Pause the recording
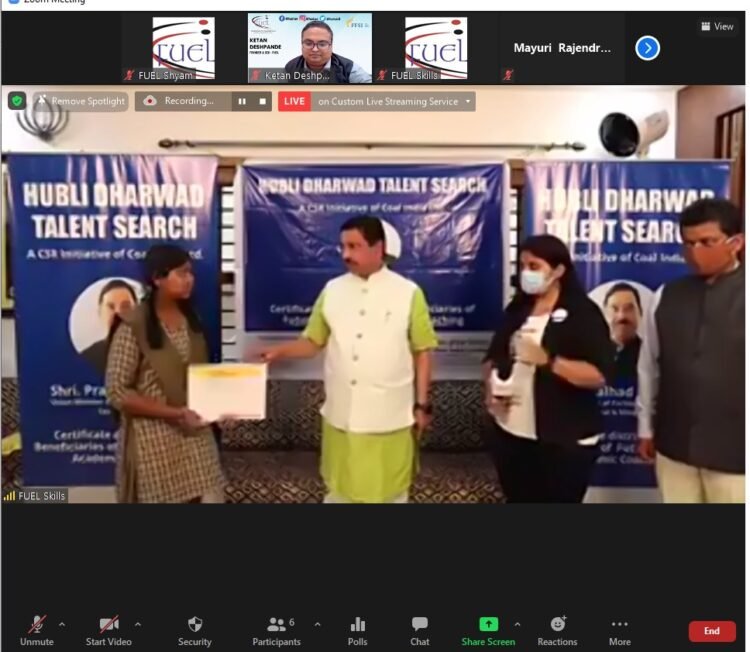Image resolution: width=750 pixels, height=652 pixels. (242, 101)
